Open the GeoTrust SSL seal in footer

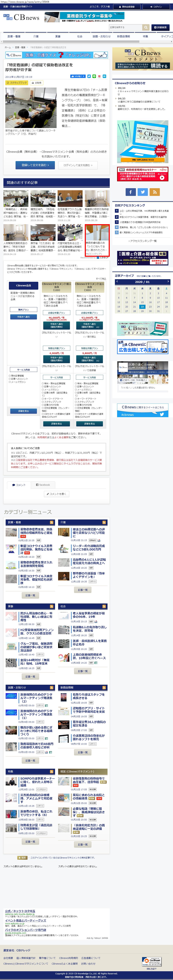coord(152,962)
